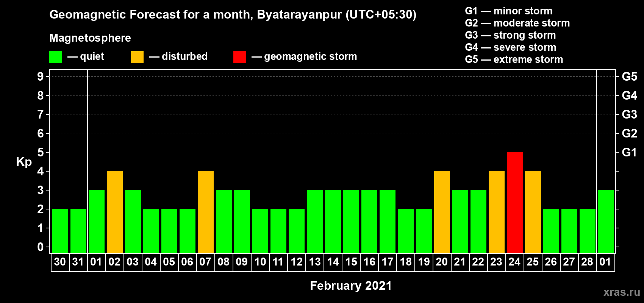Select the orange bar for February 20
The width and height of the screenshot is (644, 303).
(x=442, y=212)
